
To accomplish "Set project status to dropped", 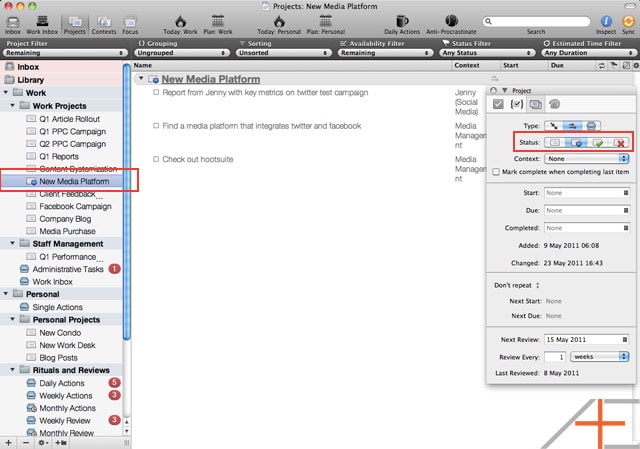I will coord(620,142).
